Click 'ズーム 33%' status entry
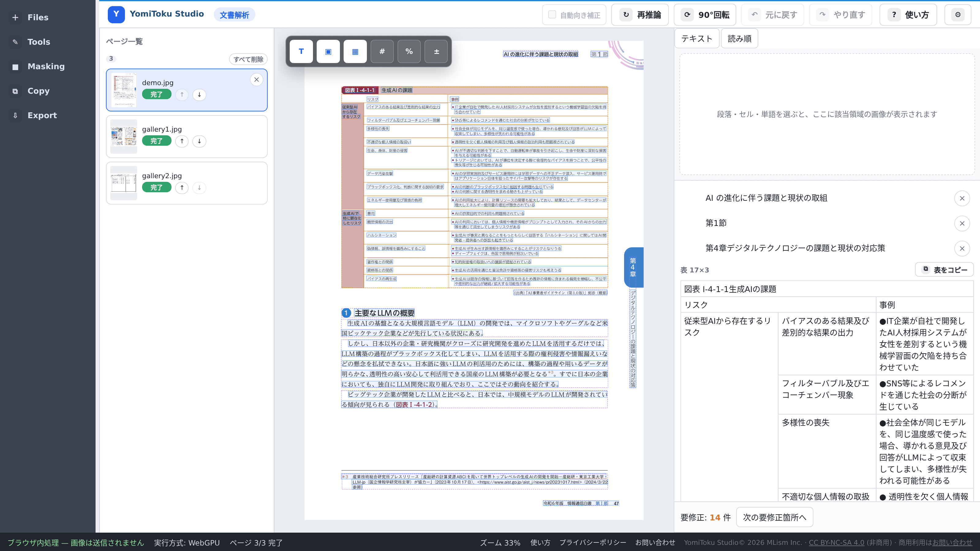 [500, 543]
